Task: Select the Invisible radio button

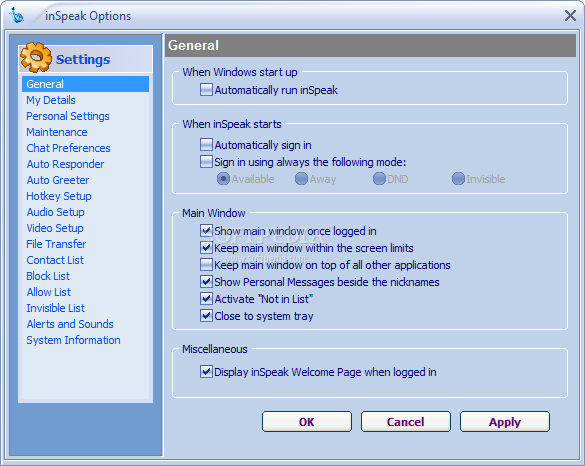Action: [x=458, y=179]
